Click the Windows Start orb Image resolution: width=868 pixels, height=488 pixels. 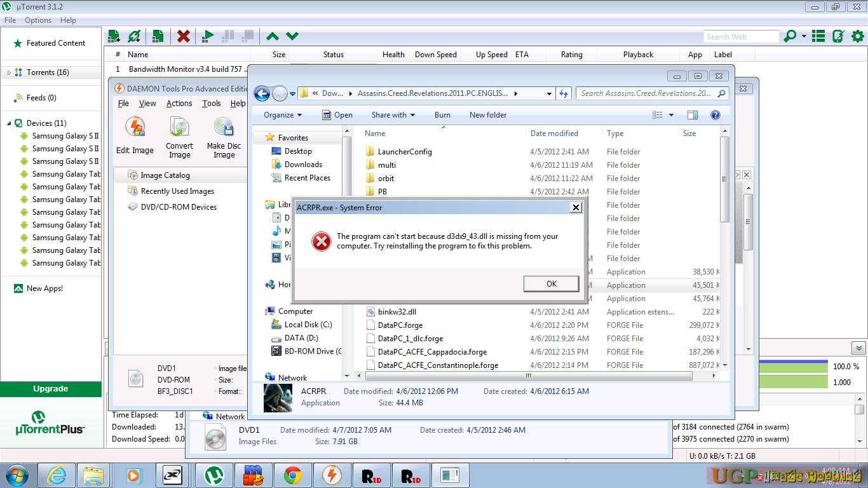click(x=16, y=475)
